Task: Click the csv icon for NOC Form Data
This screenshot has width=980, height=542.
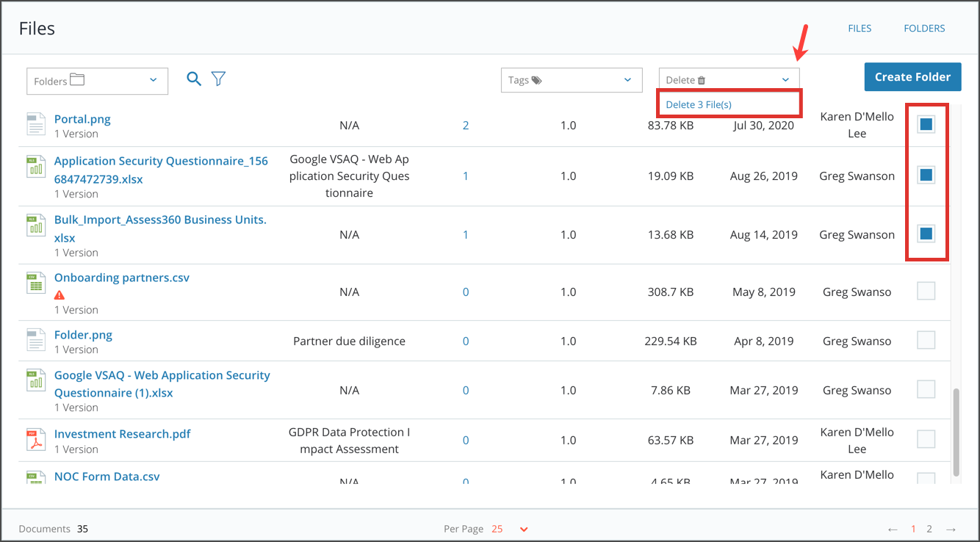Action: click(36, 477)
